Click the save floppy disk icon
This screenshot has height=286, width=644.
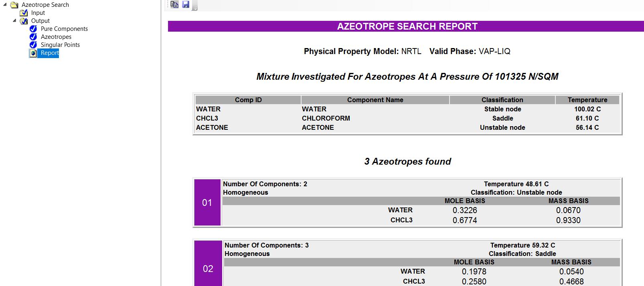point(186,4)
